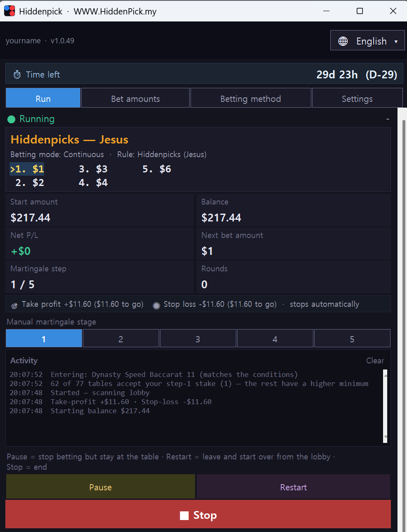
Task: Clear the Activity log
Action: point(375,360)
